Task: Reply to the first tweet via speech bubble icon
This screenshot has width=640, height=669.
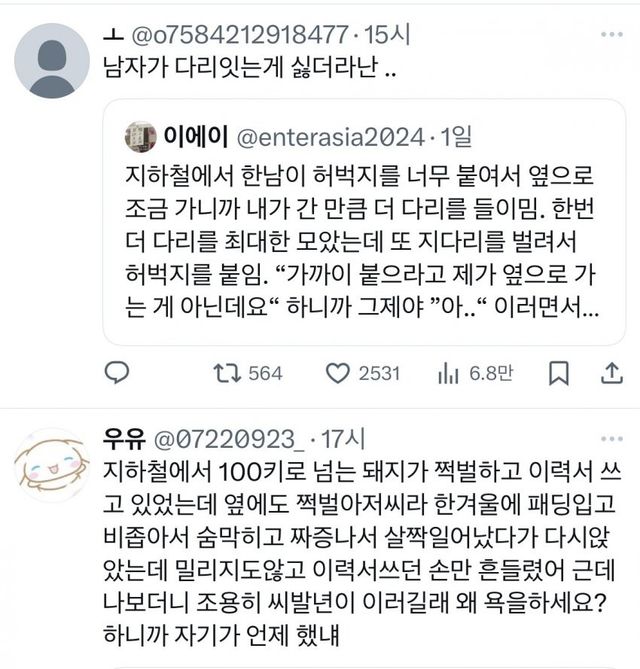Action: [x=117, y=373]
